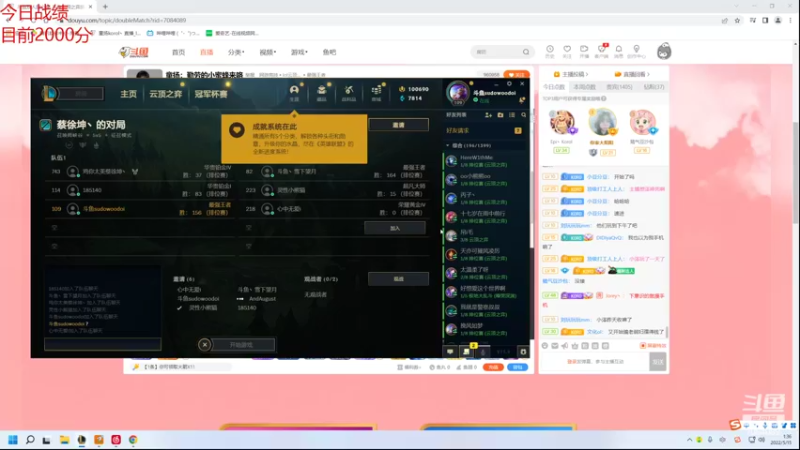Open Chrome from the taskbar

click(x=133, y=440)
